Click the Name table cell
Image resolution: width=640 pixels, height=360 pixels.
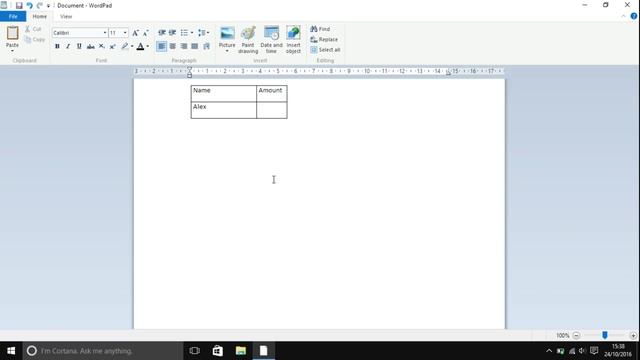coord(224,93)
